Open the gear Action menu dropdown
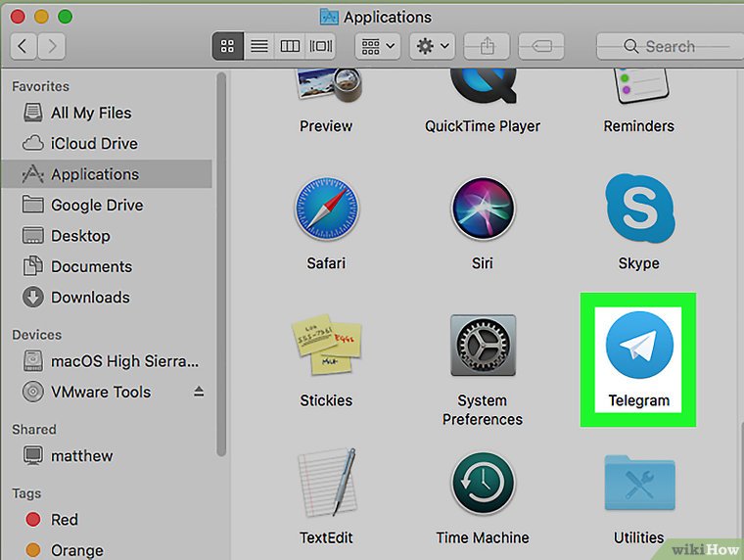This screenshot has height=560, width=744. point(433,46)
